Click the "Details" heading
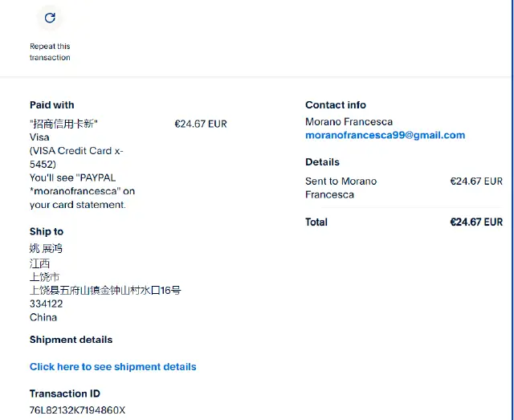 (322, 162)
